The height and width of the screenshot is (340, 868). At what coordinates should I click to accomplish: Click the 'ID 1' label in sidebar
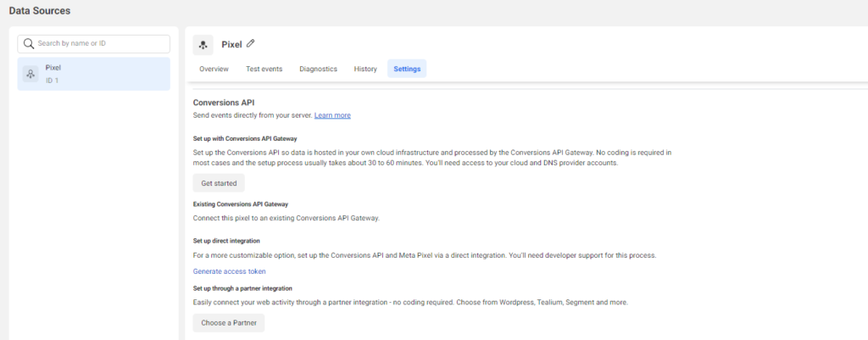pos(52,81)
